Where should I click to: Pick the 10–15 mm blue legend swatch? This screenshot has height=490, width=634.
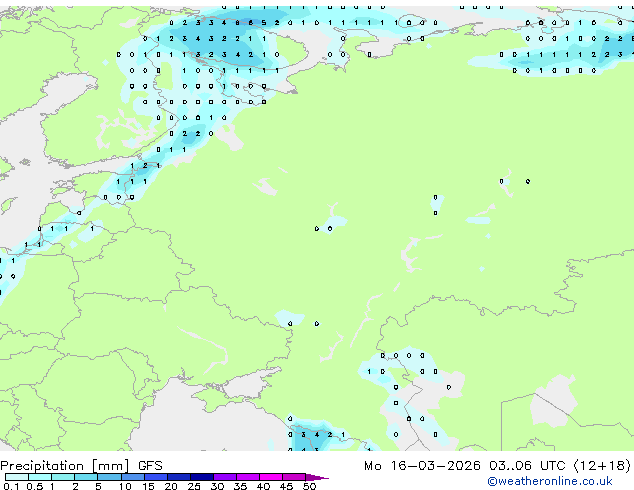[x=133, y=477]
